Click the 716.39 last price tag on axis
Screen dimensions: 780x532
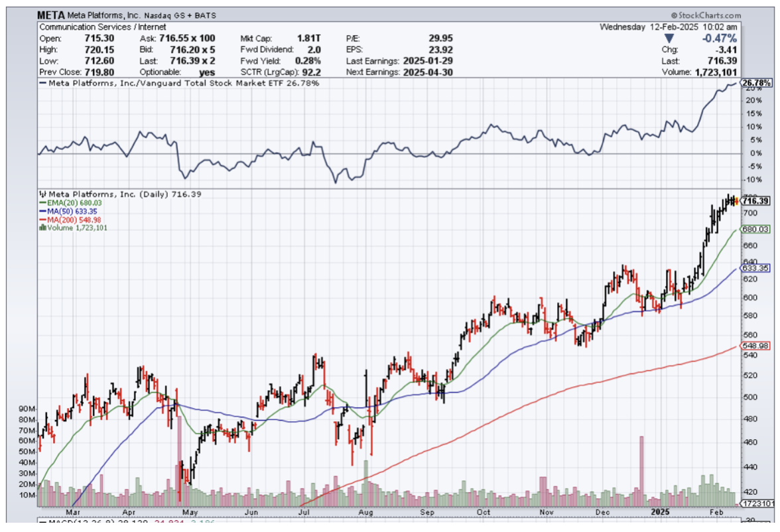755,201
